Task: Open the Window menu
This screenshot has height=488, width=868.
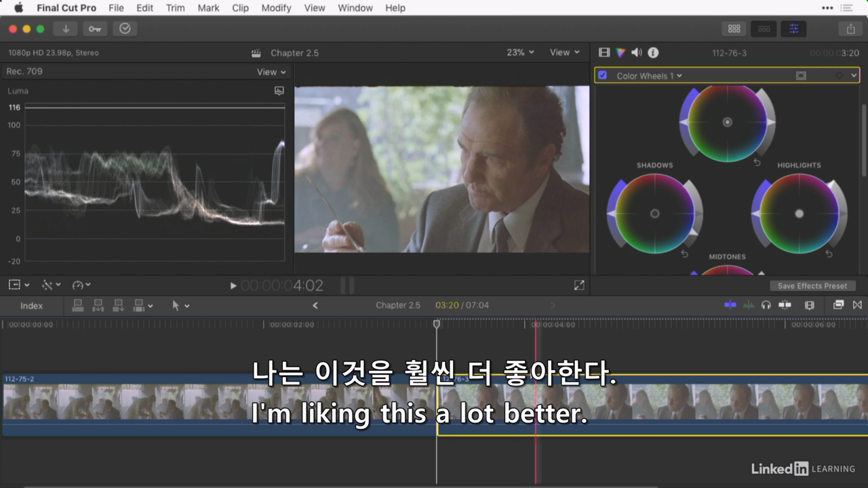Action: [355, 8]
